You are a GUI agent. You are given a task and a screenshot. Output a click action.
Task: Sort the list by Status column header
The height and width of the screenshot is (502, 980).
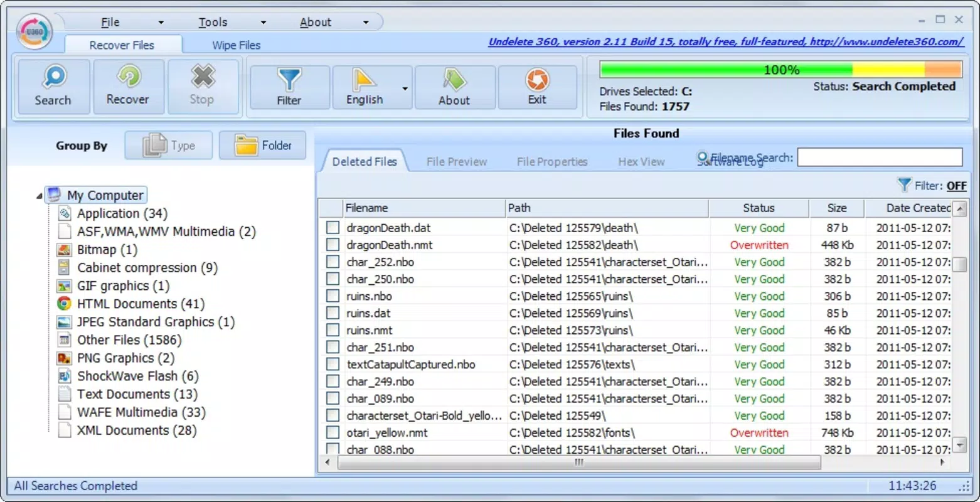[759, 208]
